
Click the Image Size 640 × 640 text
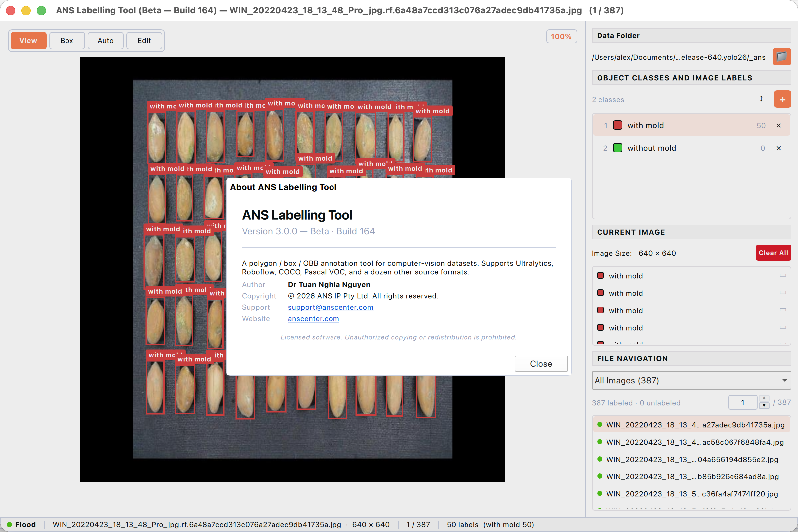(633, 253)
